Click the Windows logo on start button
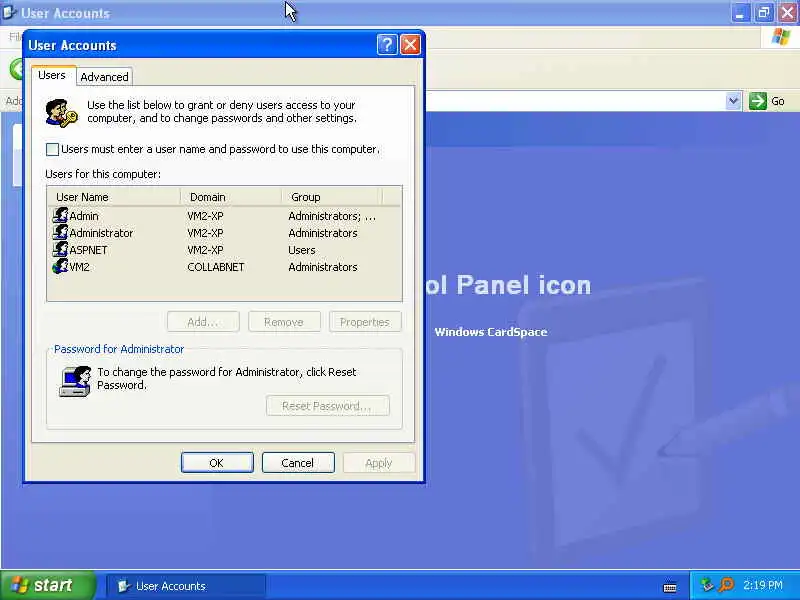 pos(19,585)
